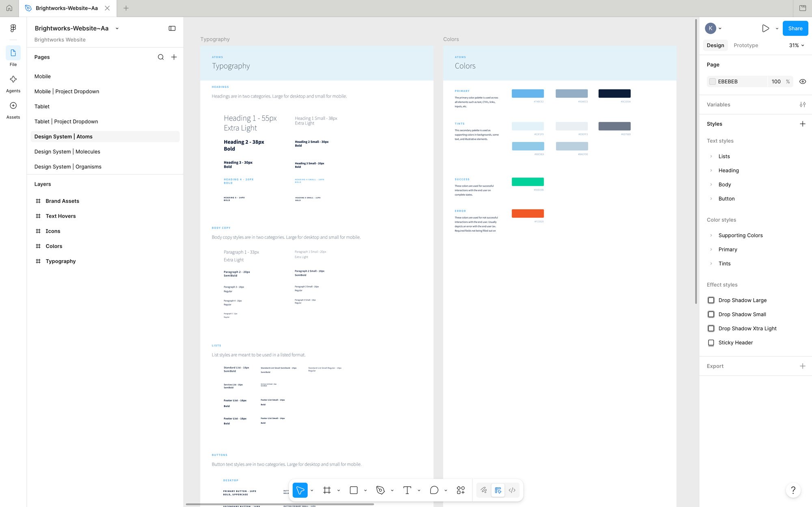The width and height of the screenshot is (812, 507).
Task: Switch to Design mode icon in toolbar
Action: (x=498, y=490)
